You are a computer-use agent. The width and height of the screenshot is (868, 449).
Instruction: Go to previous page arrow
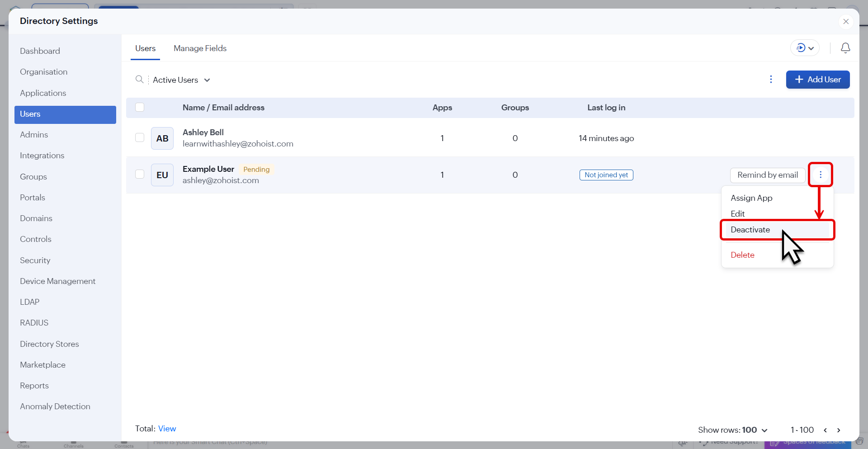point(825,430)
